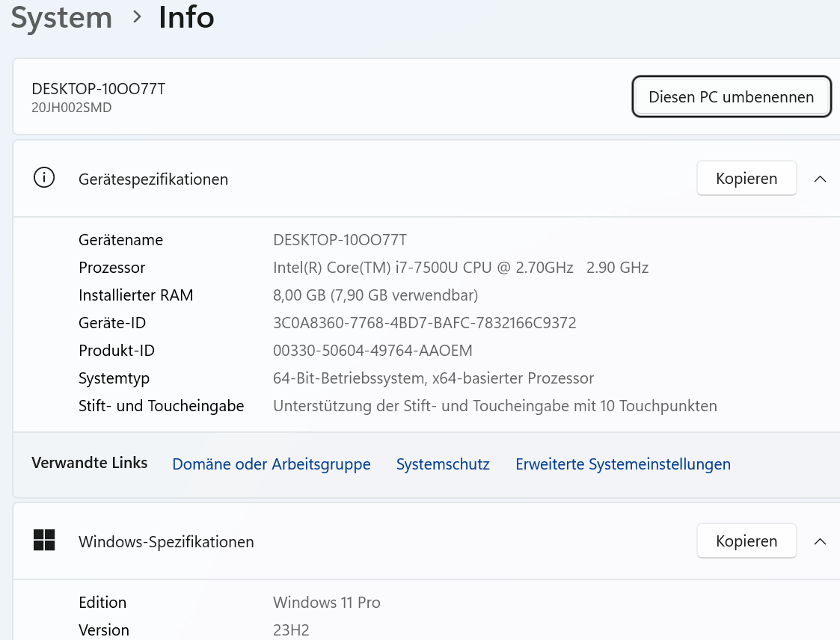Click the Geräte-ID label

112,323
